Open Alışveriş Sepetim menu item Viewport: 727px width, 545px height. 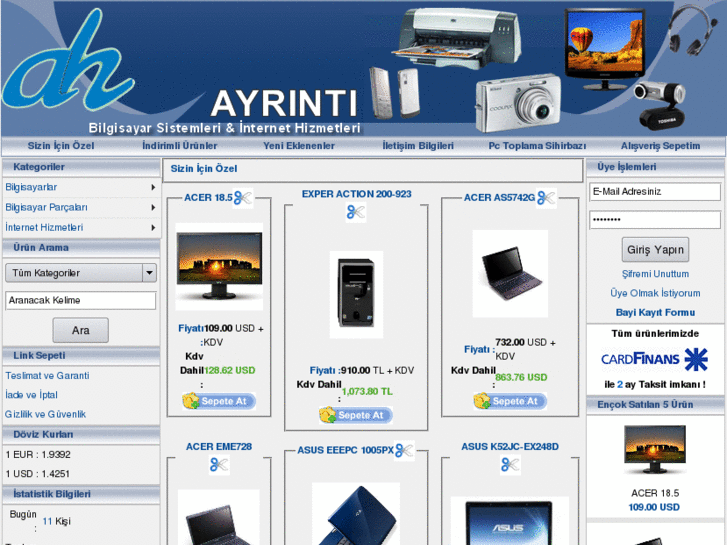(660, 146)
